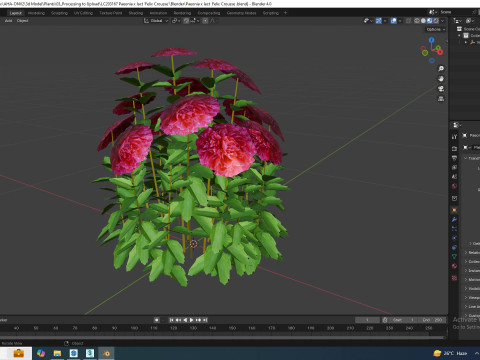Screen dimensions: 480x360
Task: Toggle auto keying record button
Action: tap(156, 320)
